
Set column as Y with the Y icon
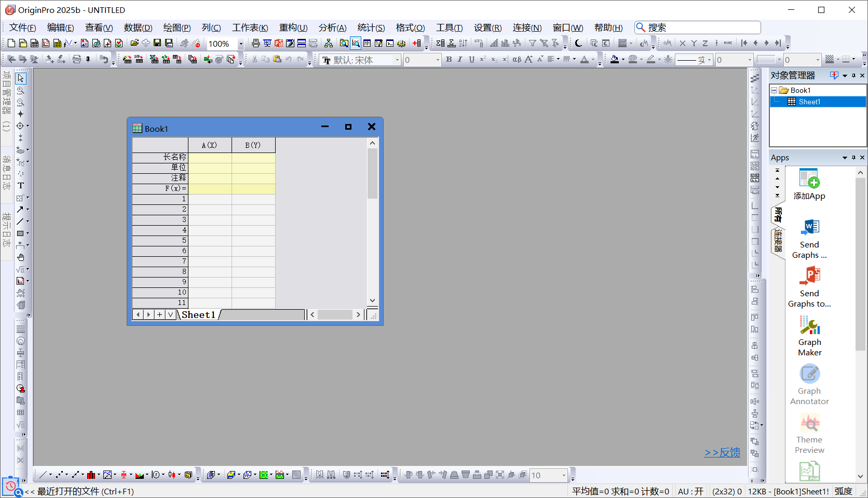[694, 43]
